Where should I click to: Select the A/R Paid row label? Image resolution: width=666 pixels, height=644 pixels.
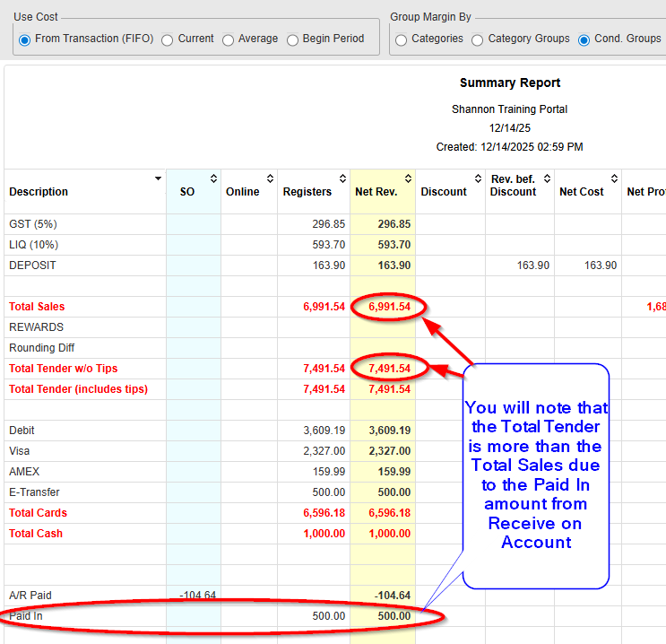pos(30,595)
